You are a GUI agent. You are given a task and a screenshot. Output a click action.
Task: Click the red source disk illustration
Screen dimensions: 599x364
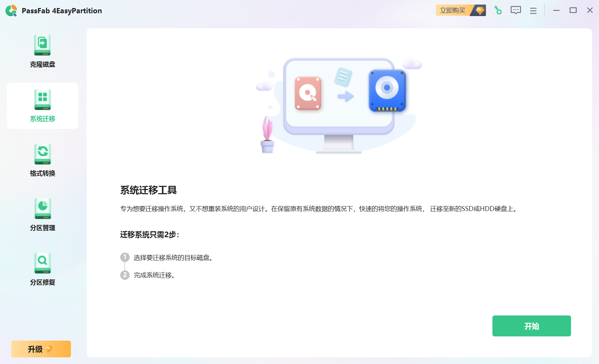pyautogui.click(x=308, y=93)
